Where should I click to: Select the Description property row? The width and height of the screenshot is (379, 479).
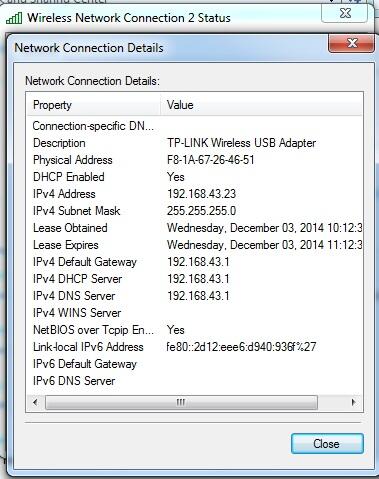click(x=59, y=143)
